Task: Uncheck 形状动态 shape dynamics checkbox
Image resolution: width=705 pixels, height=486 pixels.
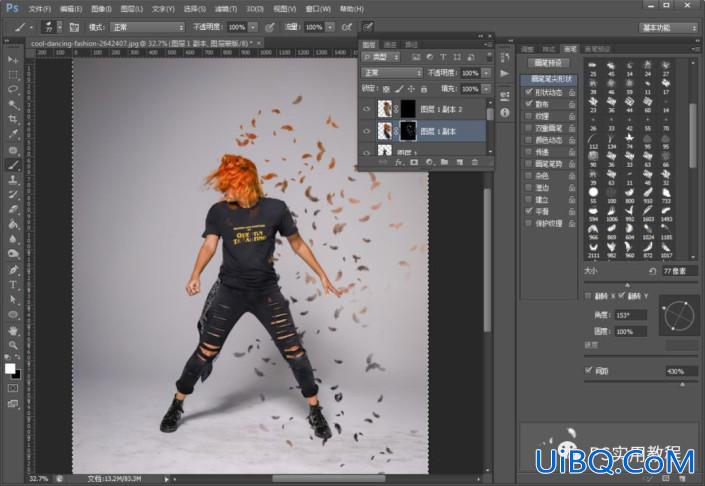Action: coord(529,92)
